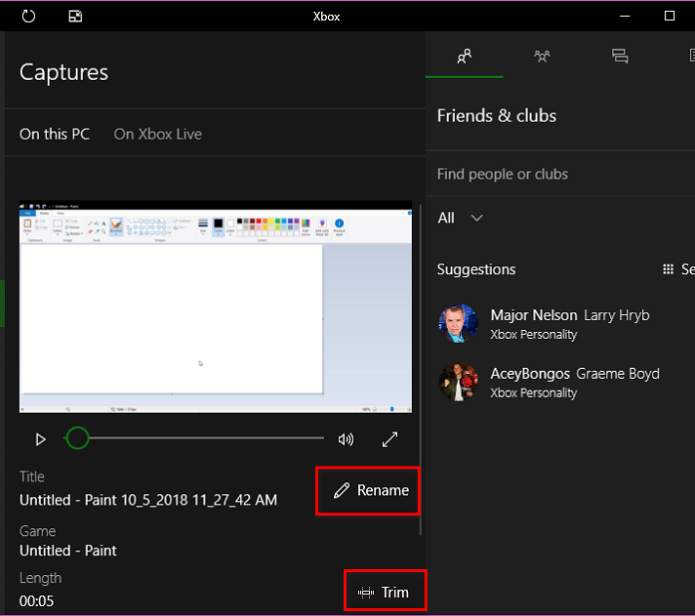Mute the clip volume speaker icon
695x616 pixels.
click(346, 439)
